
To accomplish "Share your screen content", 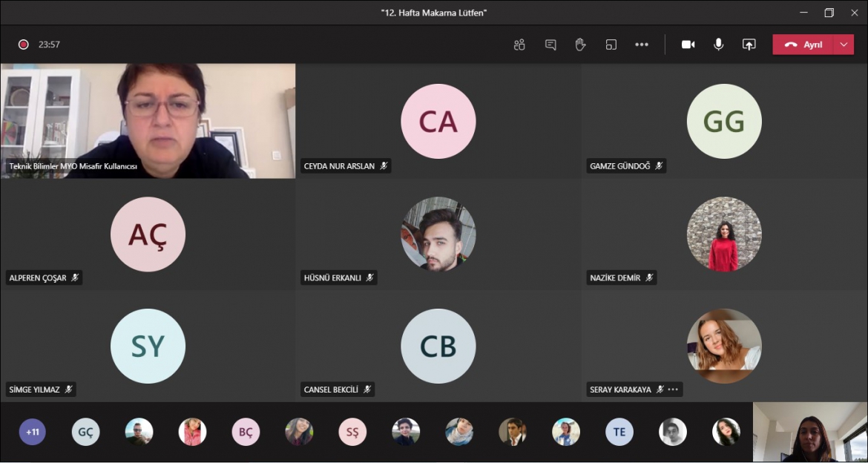I will tap(749, 45).
